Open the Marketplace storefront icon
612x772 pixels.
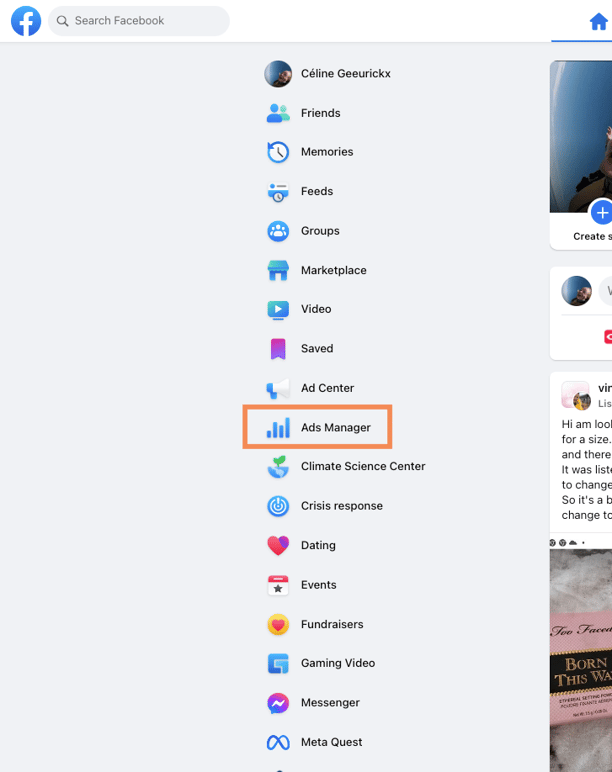278,270
